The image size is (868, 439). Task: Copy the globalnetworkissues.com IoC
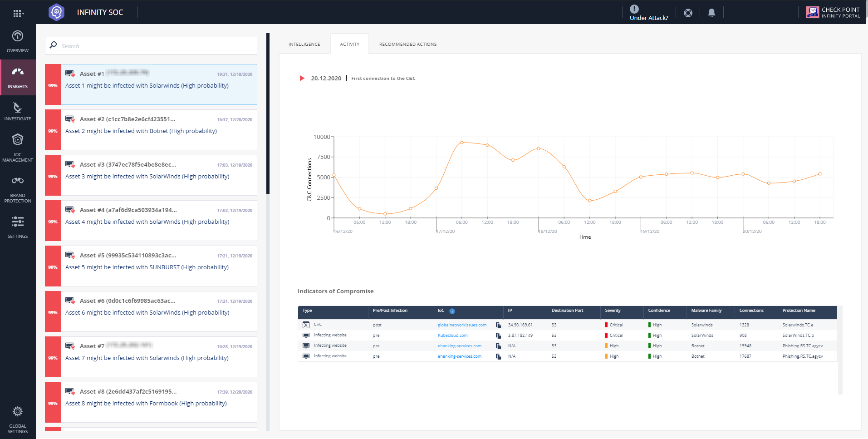point(498,325)
